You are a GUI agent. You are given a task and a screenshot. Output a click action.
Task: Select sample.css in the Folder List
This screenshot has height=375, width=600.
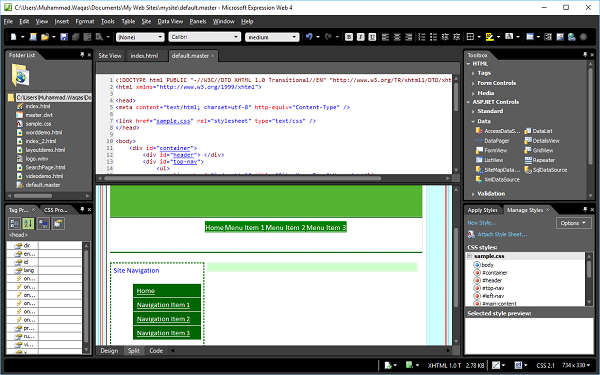tap(38, 124)
